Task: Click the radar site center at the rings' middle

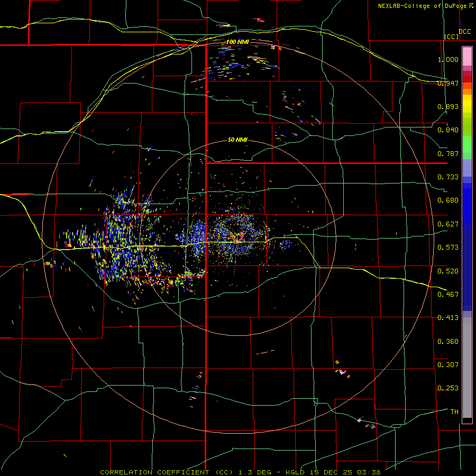Action: coord(238,237)
